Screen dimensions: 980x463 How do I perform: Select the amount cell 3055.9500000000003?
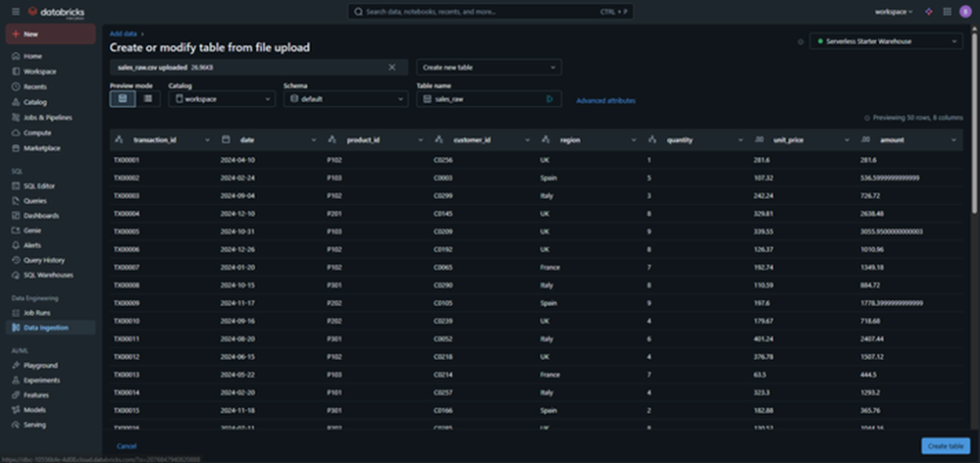click(892, 231)
